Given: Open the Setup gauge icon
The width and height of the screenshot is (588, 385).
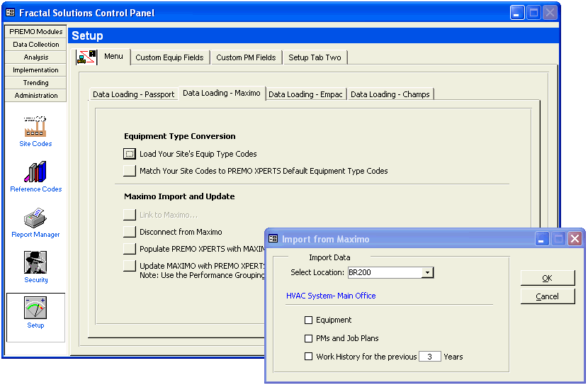Looking at the screenshot, I should coord(35,308).
